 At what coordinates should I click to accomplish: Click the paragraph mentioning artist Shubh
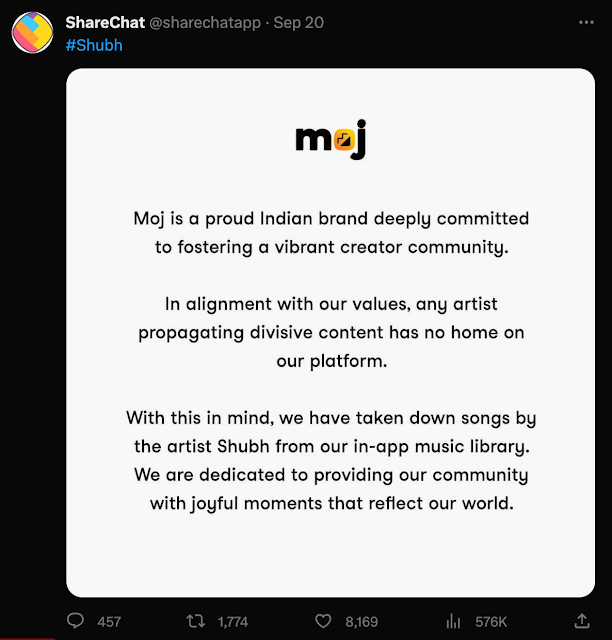(331, 461)
